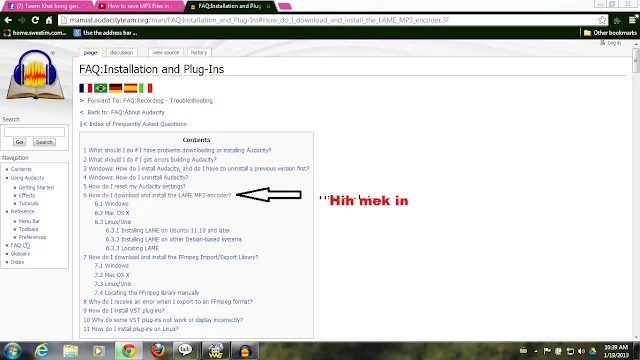Open '6.3.3 Locating LAME' link

click(132, 248)
